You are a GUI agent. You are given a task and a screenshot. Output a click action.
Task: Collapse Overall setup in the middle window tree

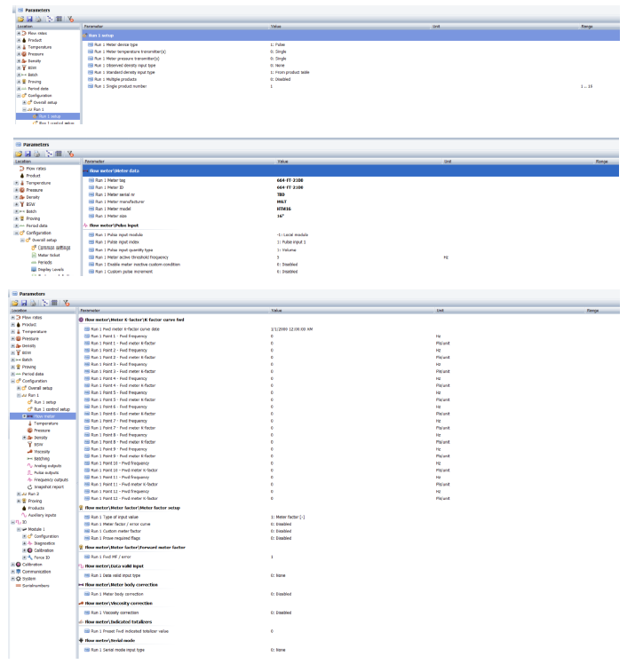tap(23, 240)
